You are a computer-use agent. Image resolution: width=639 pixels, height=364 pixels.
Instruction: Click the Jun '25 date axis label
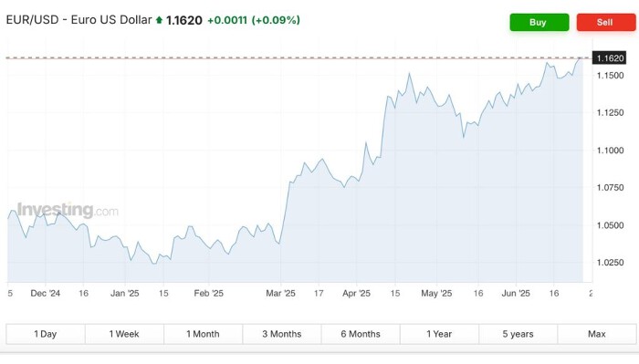click(516, 293)
